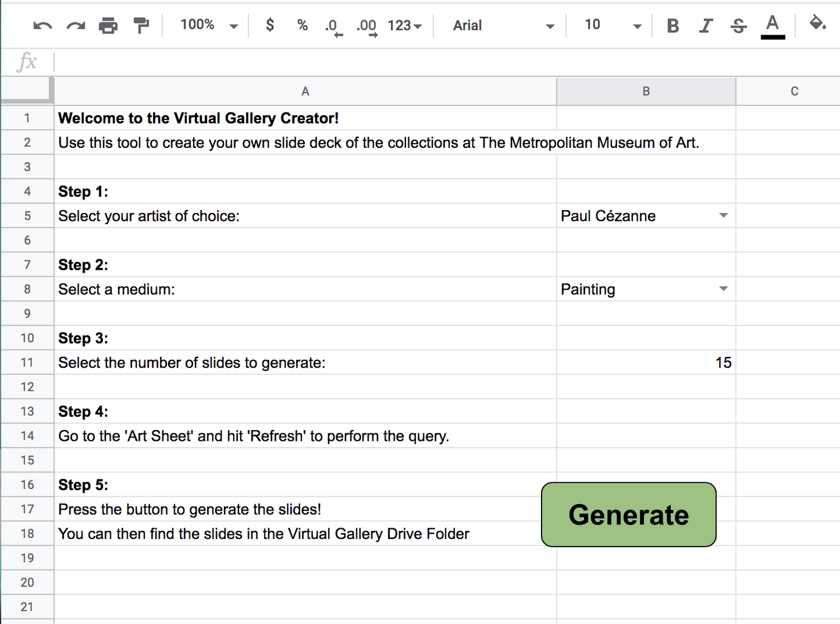Open the zoom level dropdown
Viewport: 840px width, 624px height.
click(209, 25)
